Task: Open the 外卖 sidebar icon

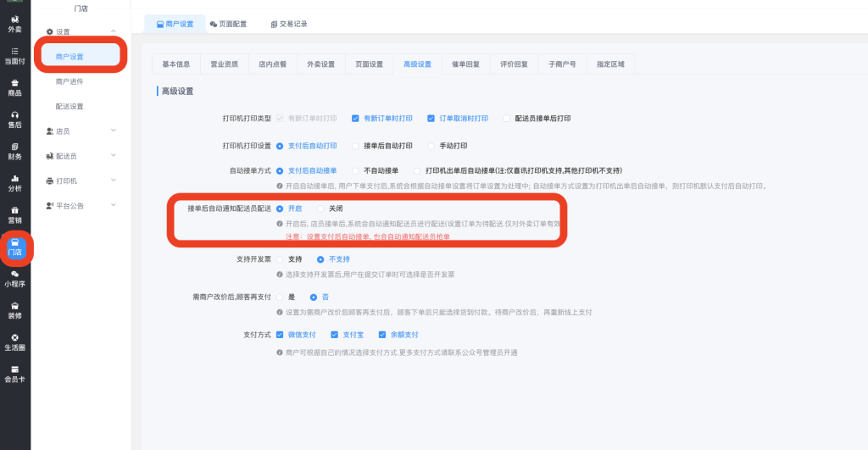Action: pos(14,23)
